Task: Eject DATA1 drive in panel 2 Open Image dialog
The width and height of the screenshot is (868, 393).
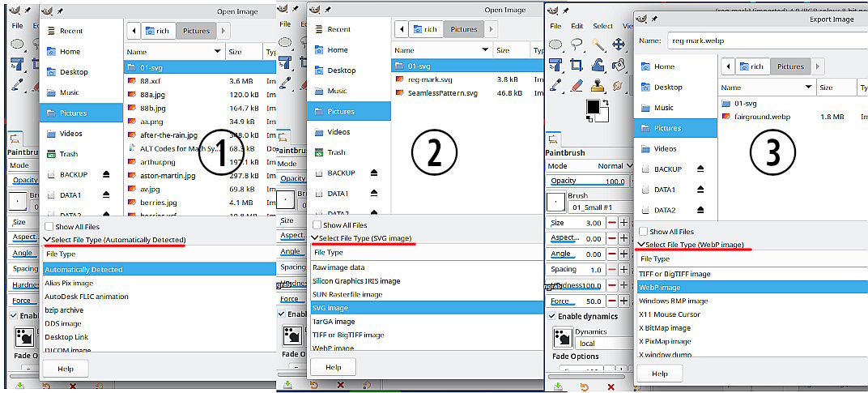Action: [x=374, y=193]
